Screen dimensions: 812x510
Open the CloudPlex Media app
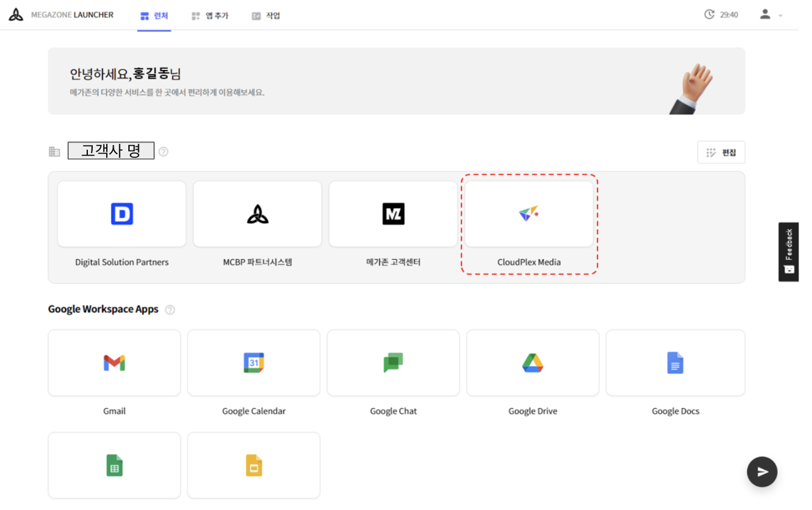[x=529, y=213]
